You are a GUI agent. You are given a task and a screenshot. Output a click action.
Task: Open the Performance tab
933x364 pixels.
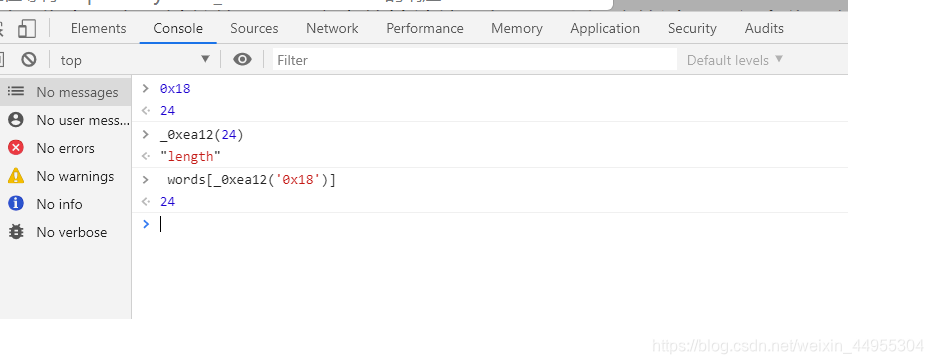pyautogui.click(x=425, y=29)
